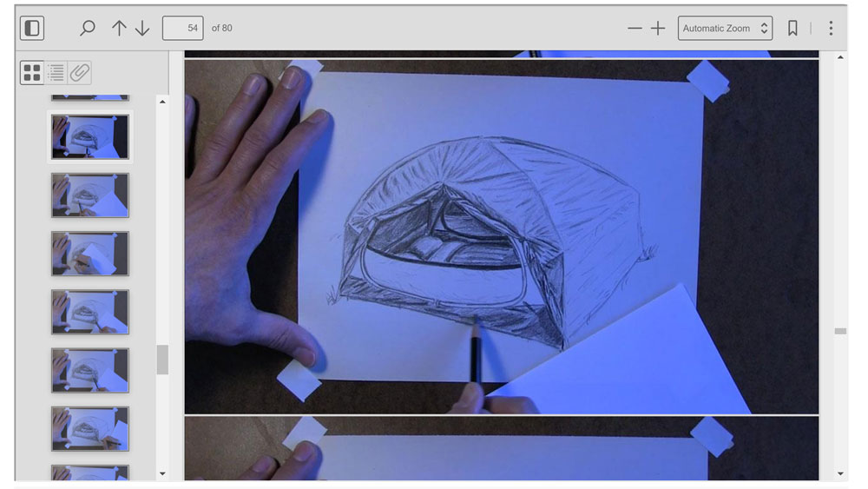
Task: Select the highlighted page 54 thumbnail
Action: (90, 136)
